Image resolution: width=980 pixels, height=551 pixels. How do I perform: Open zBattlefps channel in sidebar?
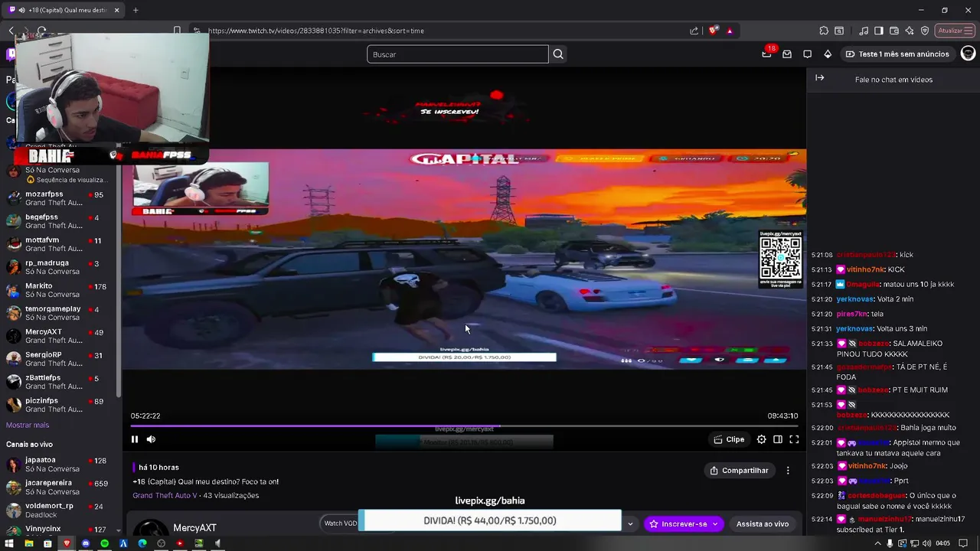[60, 383]
